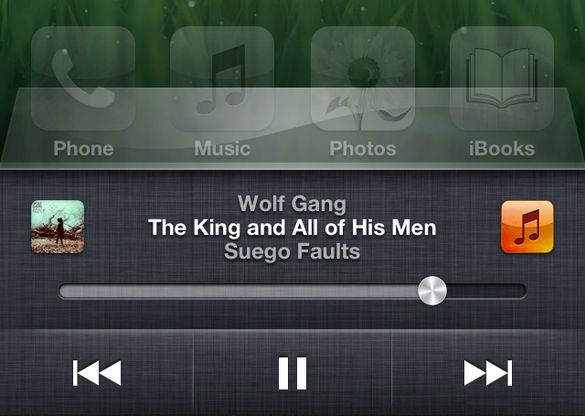Click the Phone label text
The width and height of the screenshot is (585, 416).
[83, 148]
